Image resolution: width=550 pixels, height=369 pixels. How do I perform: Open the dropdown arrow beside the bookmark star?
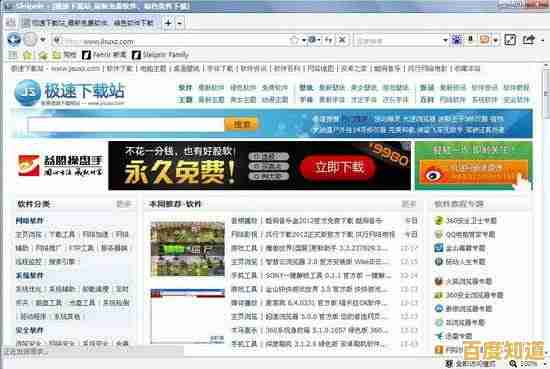(x=303, y=41)
